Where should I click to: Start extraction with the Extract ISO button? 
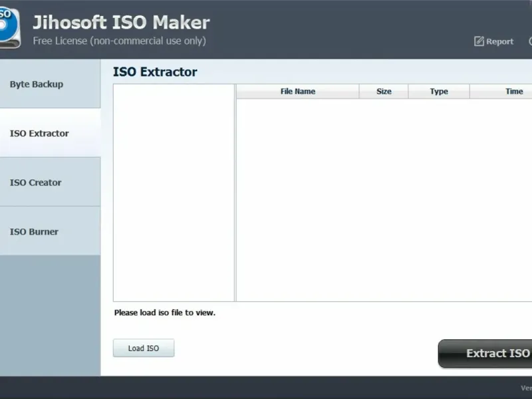[x=485, y=353]
